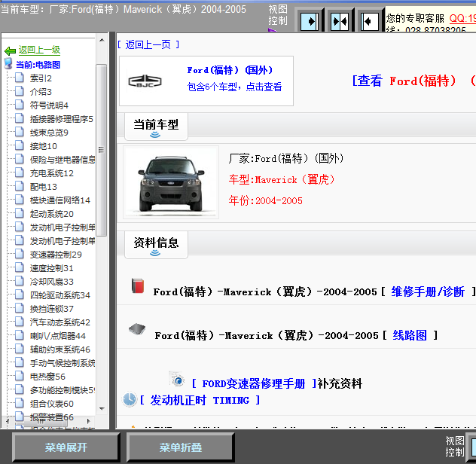Click the tree panel scroll-down arrow
This screenshot has width=476, height=464.
(x=102, y=409)
